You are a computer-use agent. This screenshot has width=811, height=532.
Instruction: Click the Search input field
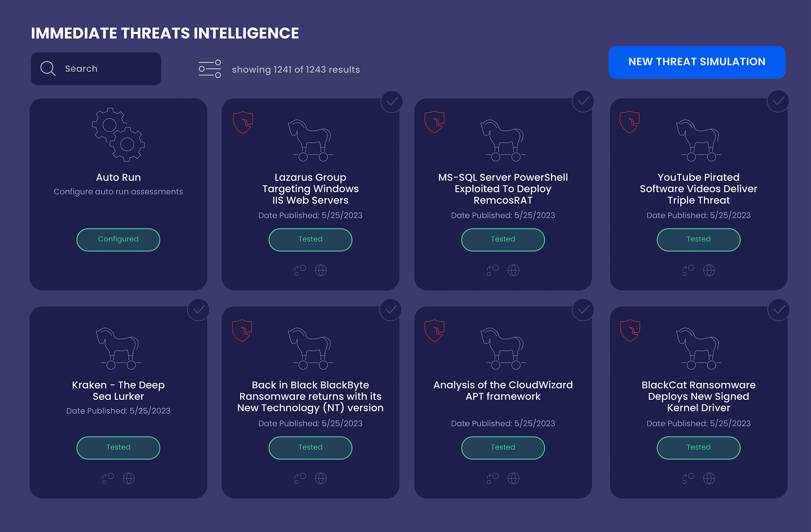96,68
